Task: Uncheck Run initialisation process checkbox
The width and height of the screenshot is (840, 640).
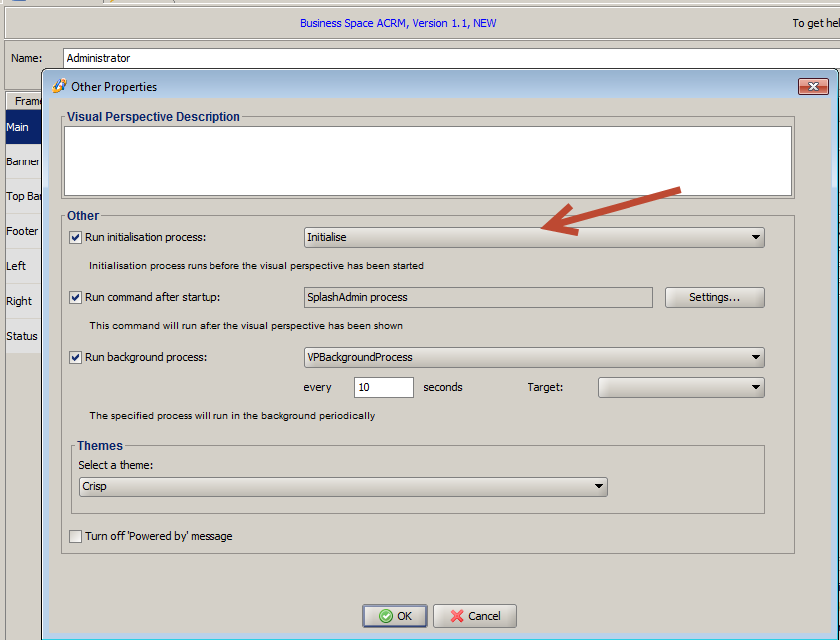Action: point(76,237)
